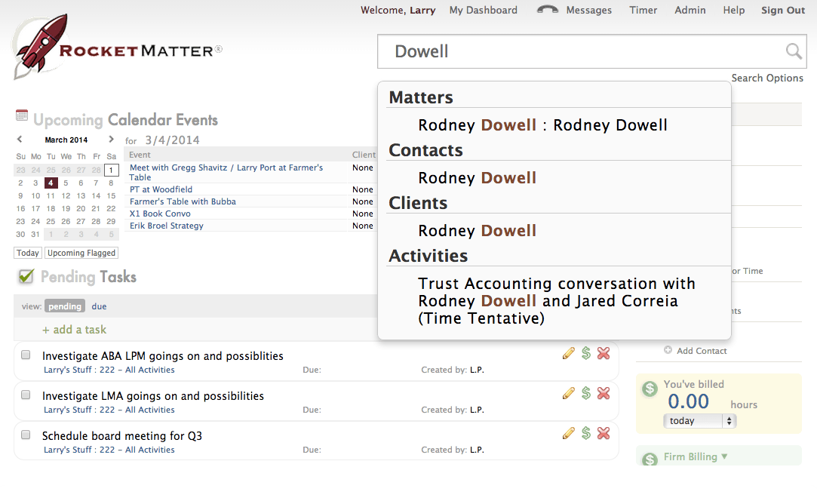Open event X1 Book Convo
Viewport: 817px width, 504px height.
(x=160, y=214)
